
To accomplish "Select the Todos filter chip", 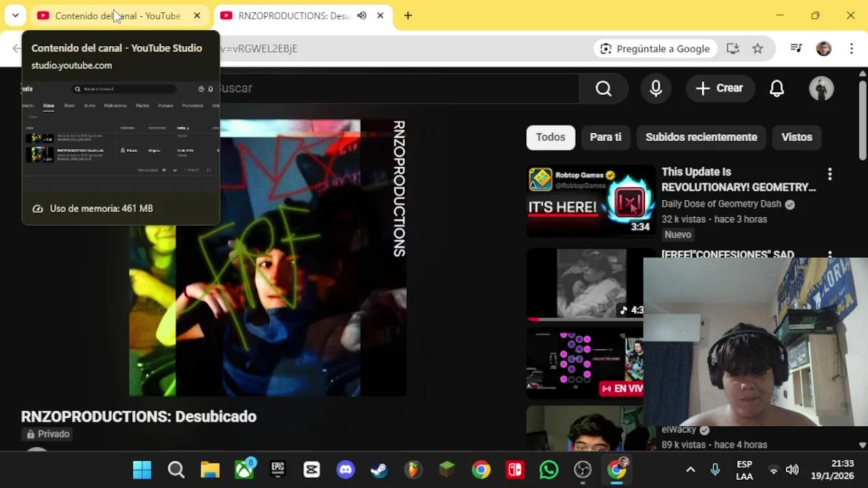I will coord(551,137).
